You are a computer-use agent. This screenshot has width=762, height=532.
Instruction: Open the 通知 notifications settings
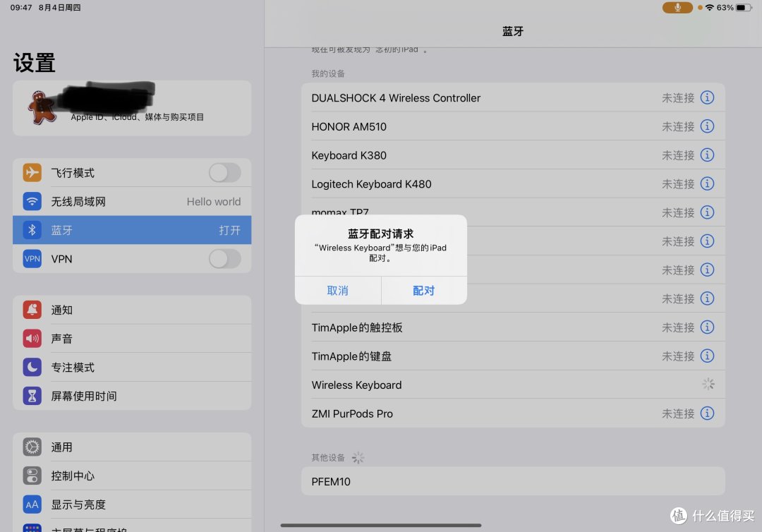click(132, 310)
